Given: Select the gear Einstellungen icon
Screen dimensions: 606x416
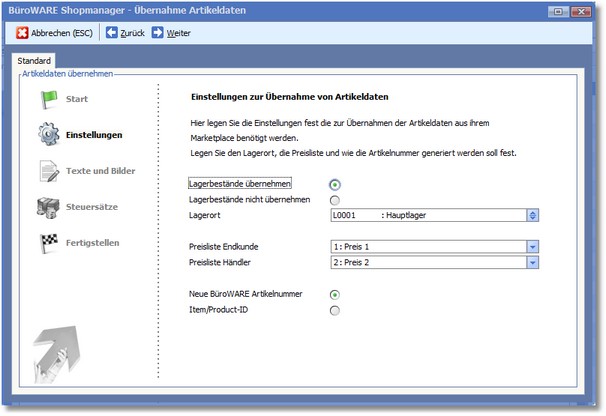Looking at the screenshot, I should pos(49,134).
